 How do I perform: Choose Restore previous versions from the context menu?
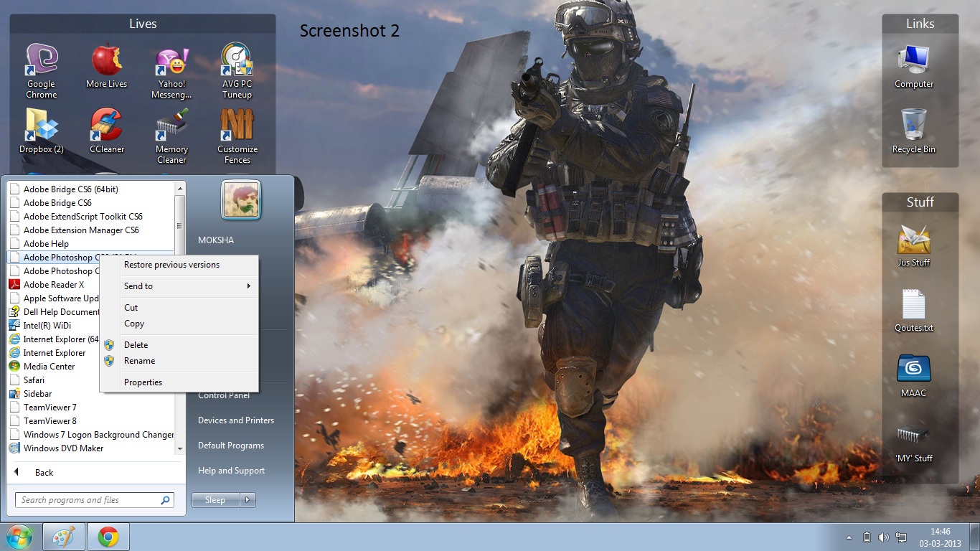click(171, 265)
